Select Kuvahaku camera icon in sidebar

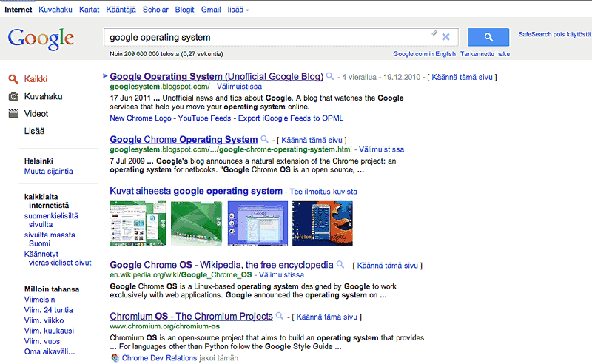pyautogui.click(x=13, y=96)
